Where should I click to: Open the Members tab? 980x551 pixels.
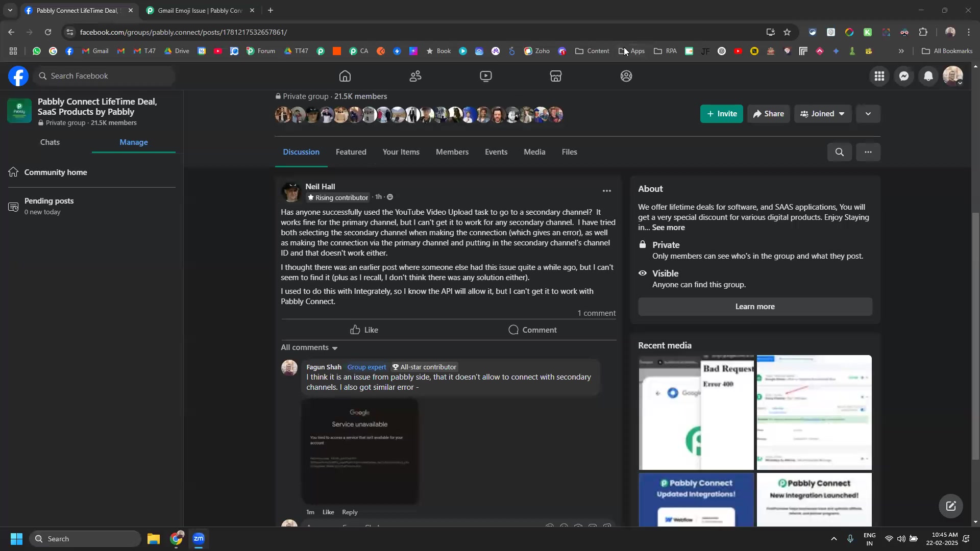click(452, 152)
